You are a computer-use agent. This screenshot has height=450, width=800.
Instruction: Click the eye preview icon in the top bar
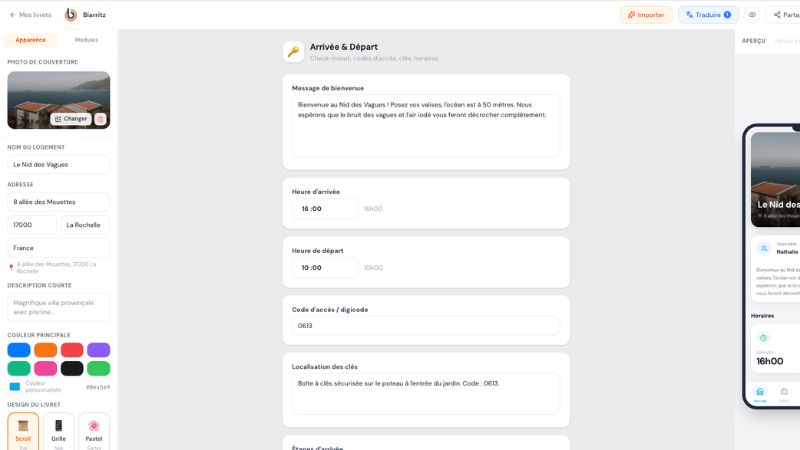[x=752, y=15]
